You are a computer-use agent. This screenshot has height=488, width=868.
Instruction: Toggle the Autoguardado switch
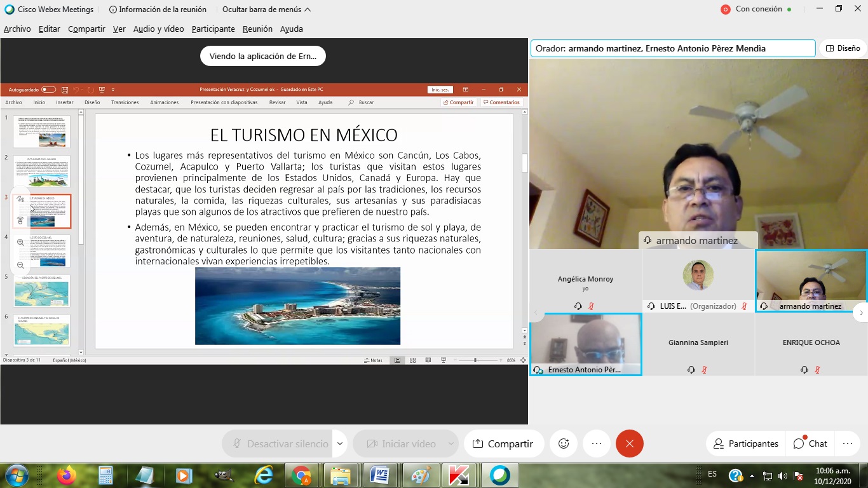click(x=49, y=90)
